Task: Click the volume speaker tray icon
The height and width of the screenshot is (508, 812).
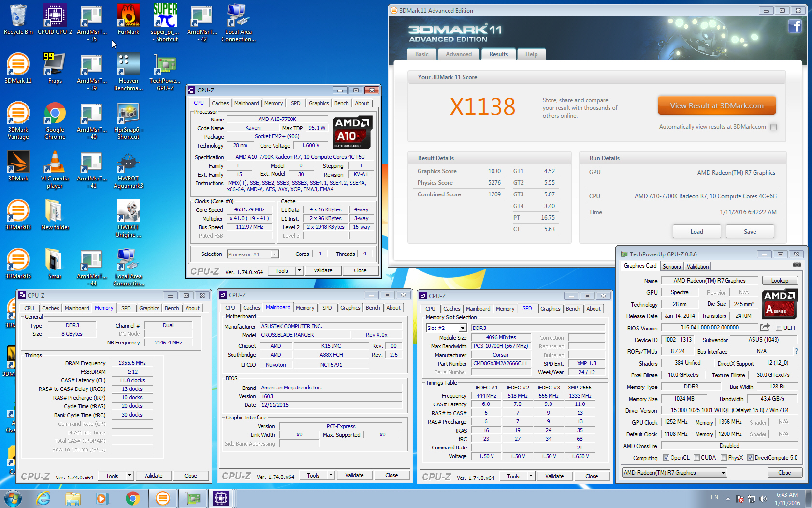Action: [x=763, y=498]
